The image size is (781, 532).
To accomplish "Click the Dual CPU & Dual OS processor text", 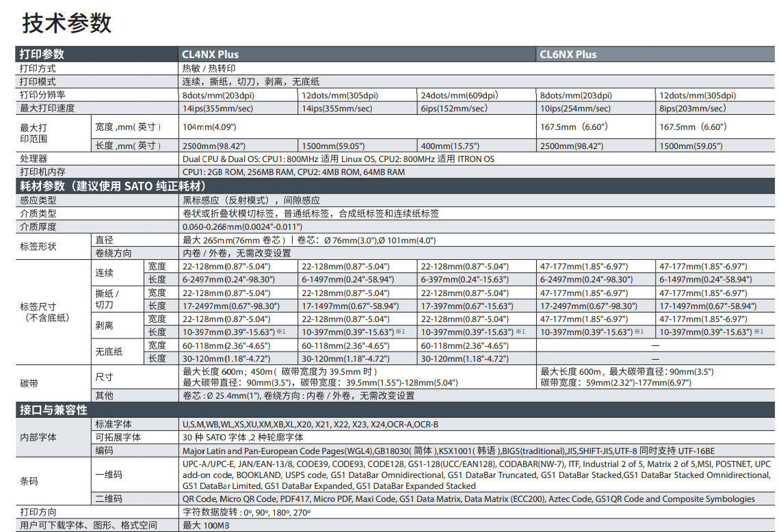I will pos(339,159).
